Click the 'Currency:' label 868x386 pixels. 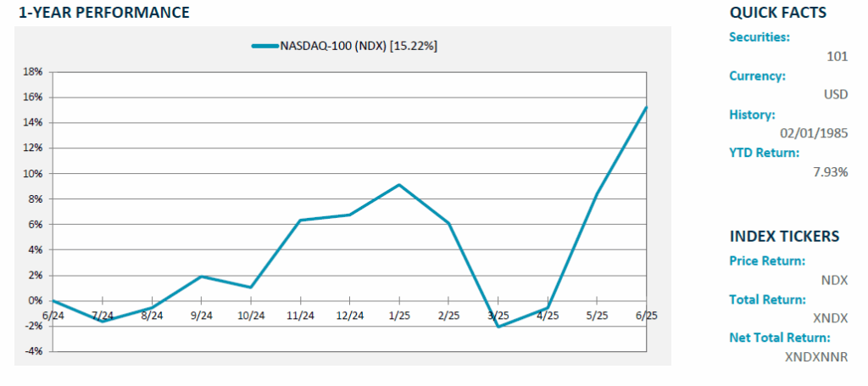point(757,76)
